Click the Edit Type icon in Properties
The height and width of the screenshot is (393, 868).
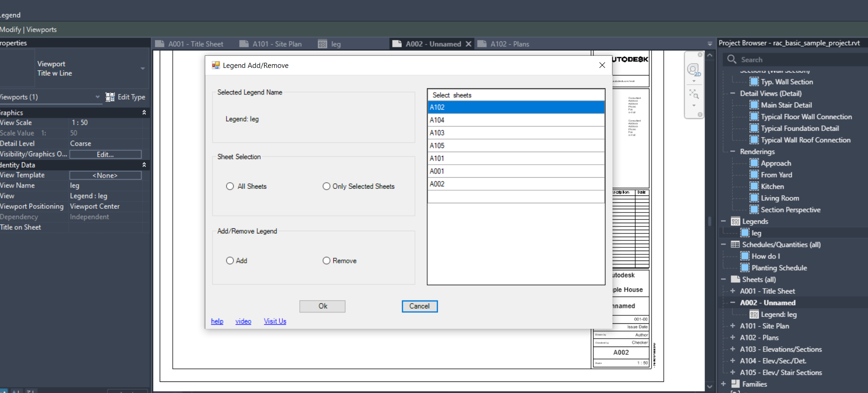(110, 97)
